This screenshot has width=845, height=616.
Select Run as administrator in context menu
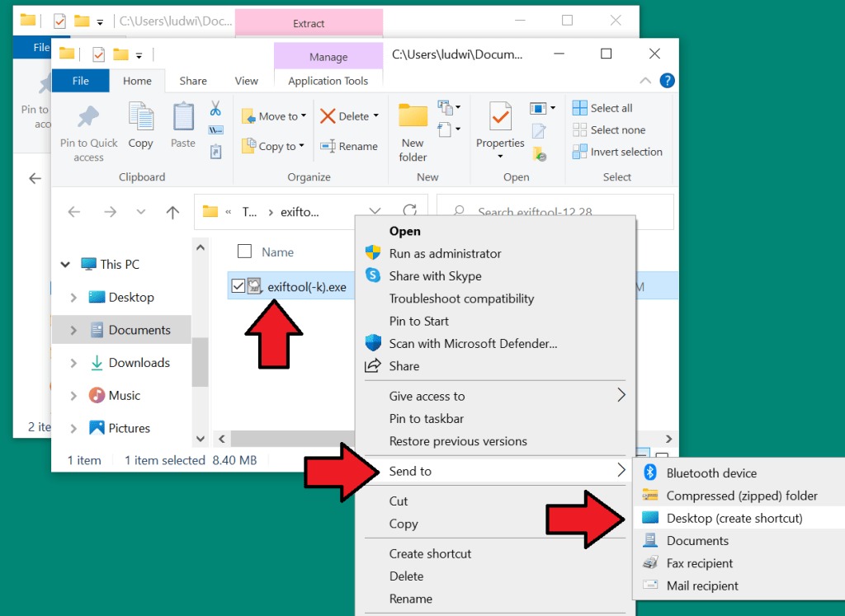[x=445, y=253]
